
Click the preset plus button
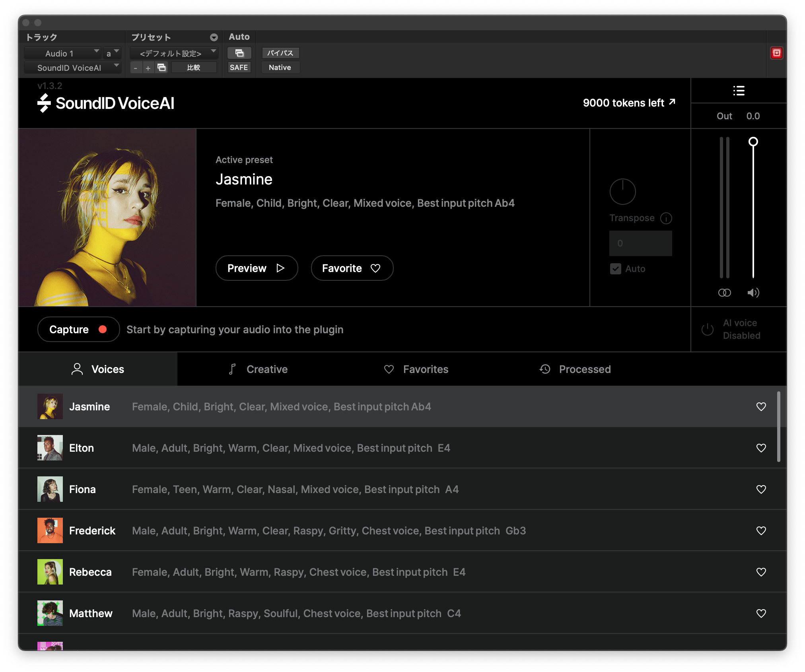tap(148, 68)
